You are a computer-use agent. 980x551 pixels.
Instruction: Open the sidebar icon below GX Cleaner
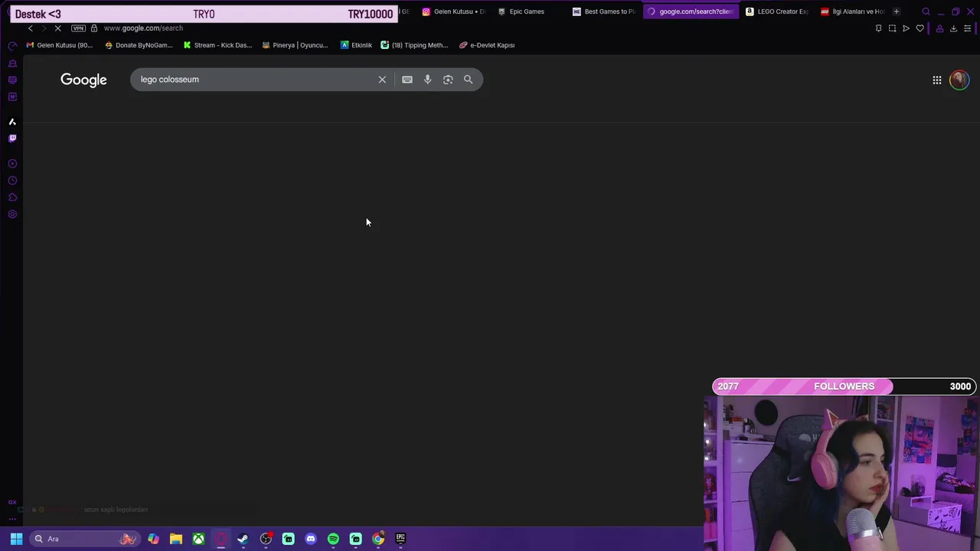(x=12, y=80)
